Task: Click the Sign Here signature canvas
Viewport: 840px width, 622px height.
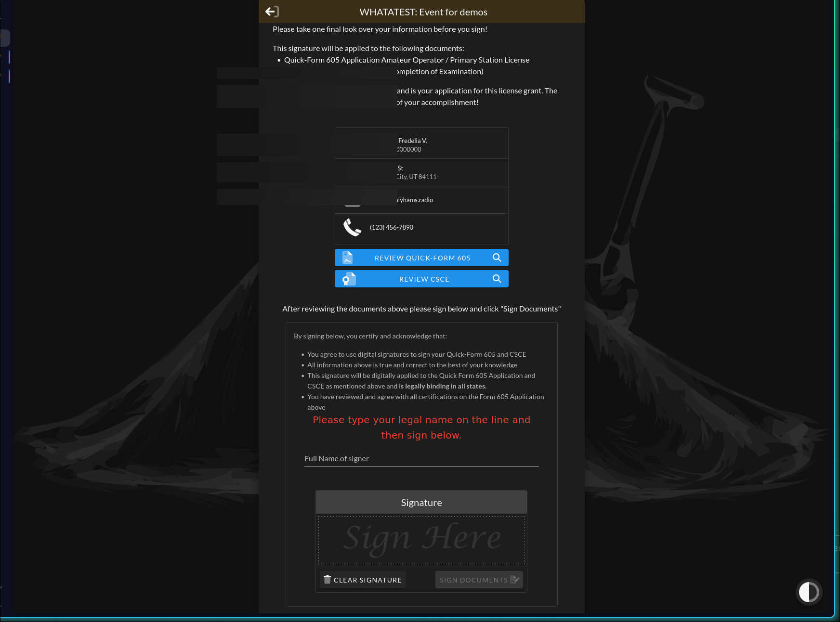Action: pyautogui.click(x=421, y=540)
